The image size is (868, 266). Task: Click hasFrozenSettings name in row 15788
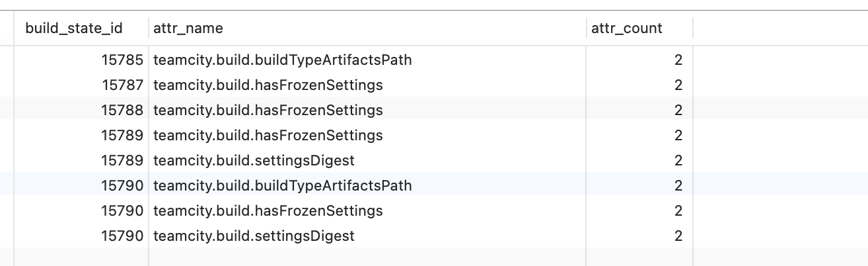(268, 111)
